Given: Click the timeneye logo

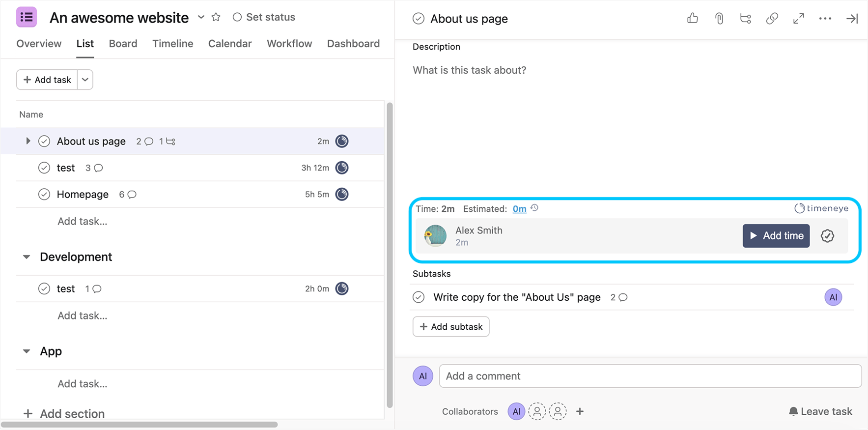Looking at the screenshot, I should (821, 208).
